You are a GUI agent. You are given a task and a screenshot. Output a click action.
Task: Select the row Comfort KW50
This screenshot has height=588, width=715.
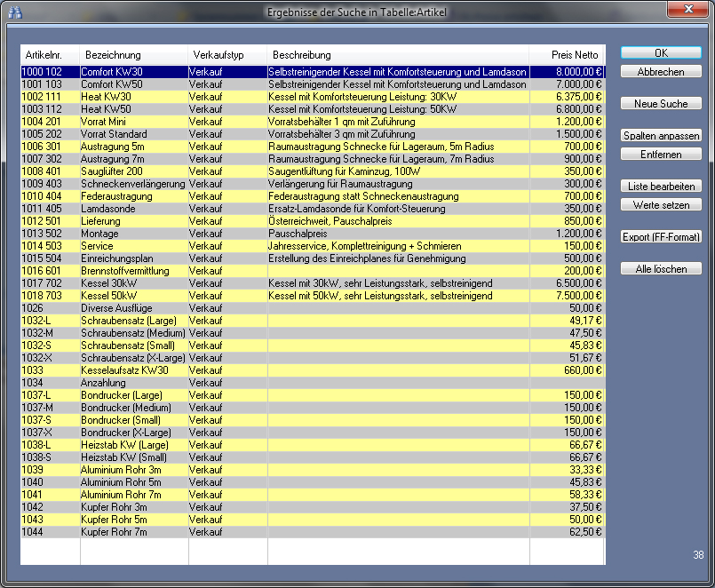tap(313, 84)
